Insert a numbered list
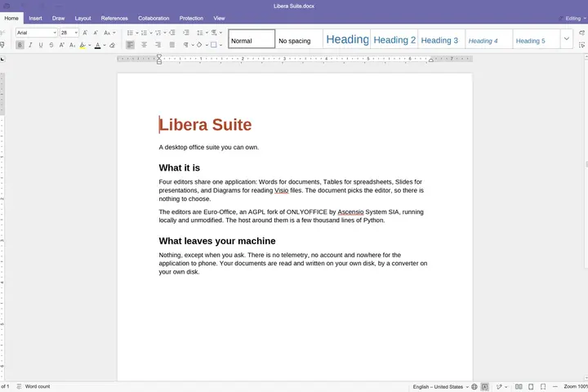Screen dimensions: 588x392 pos(144,33)
